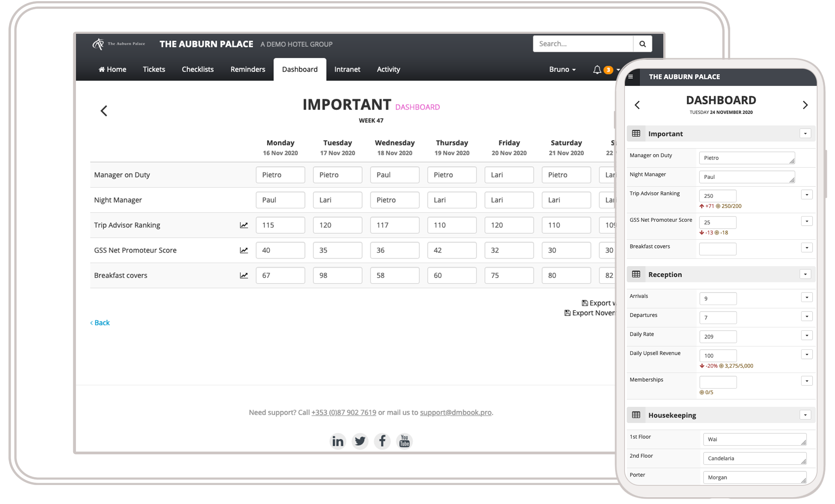Viewport: 835px width, 504px height.
Task: Open the Checklists tab in the navigation menu
Action: pos(198,69)
